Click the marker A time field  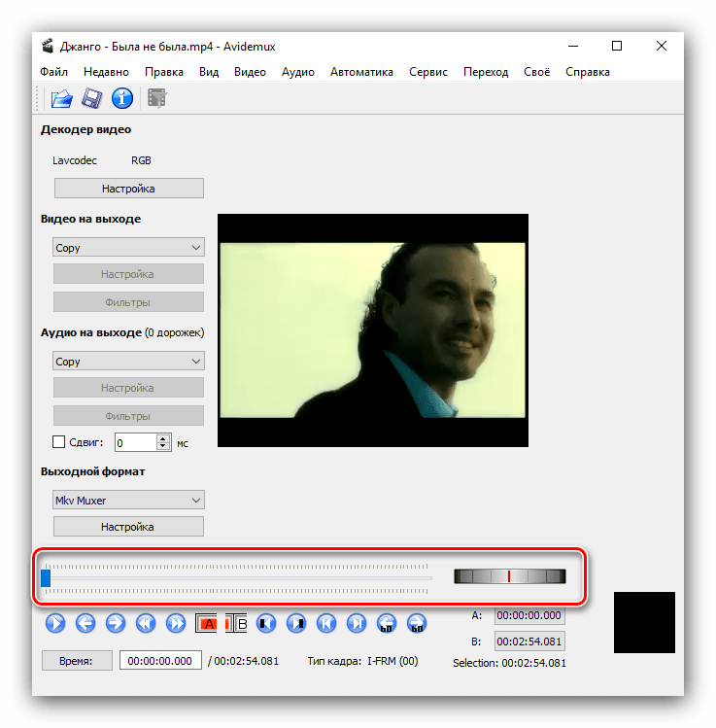[529, 615]
